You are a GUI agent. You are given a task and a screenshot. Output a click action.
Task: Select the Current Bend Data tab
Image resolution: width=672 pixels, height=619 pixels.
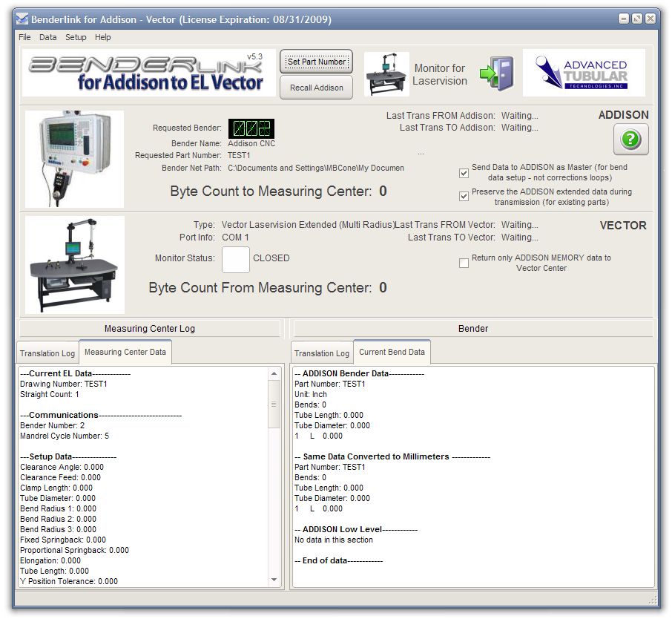392,352
